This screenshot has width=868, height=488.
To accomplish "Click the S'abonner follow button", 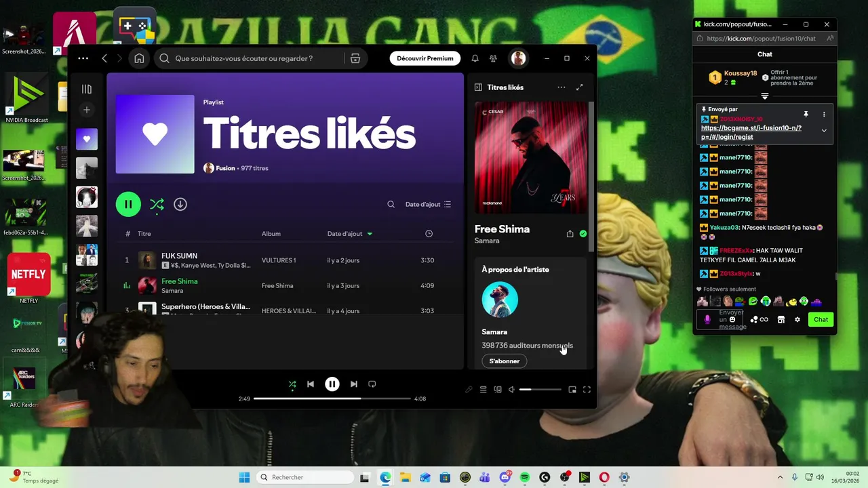I will pos(505,361).
